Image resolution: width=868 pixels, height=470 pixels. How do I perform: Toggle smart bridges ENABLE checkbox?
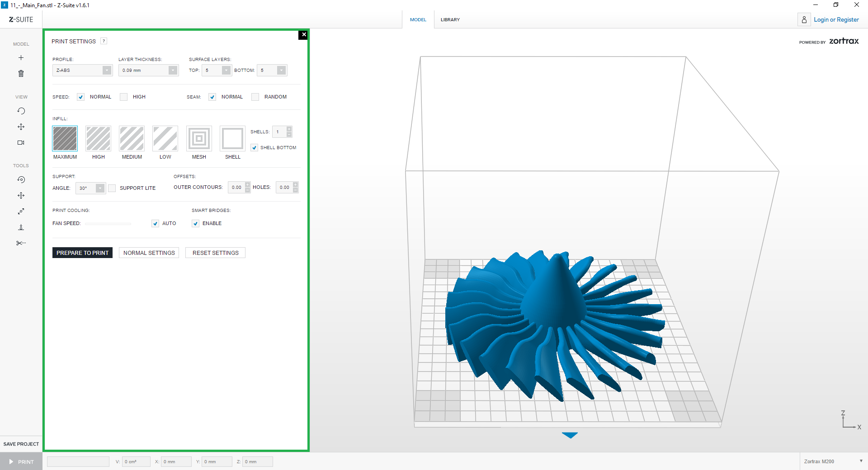195,224
